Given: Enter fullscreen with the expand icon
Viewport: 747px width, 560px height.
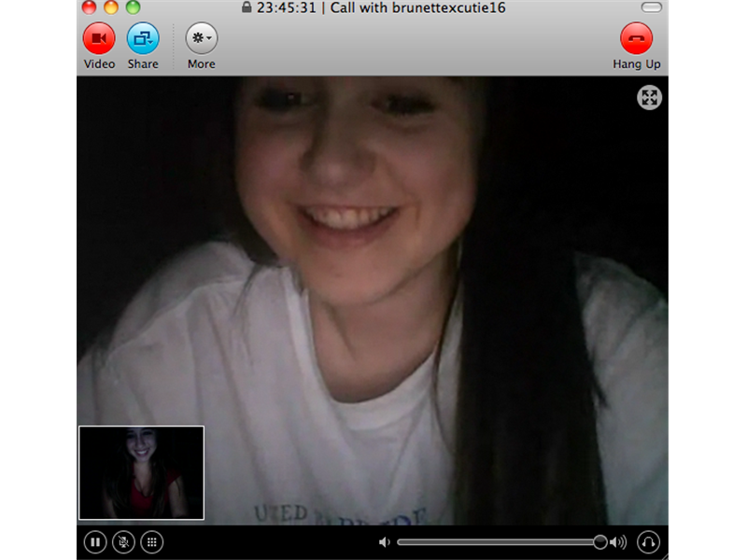Looking at the screenshot, I should point(650,97).
